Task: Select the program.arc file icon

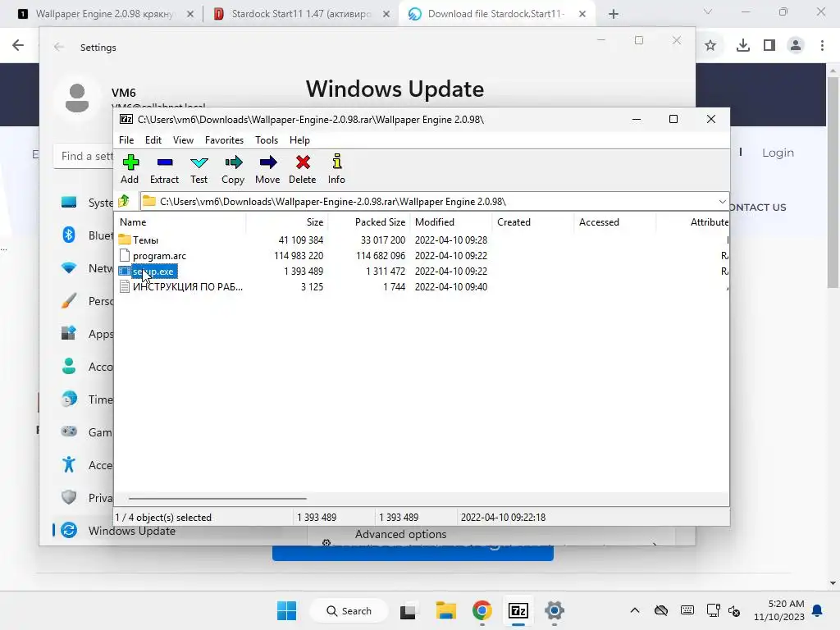Action: (125, 256)
